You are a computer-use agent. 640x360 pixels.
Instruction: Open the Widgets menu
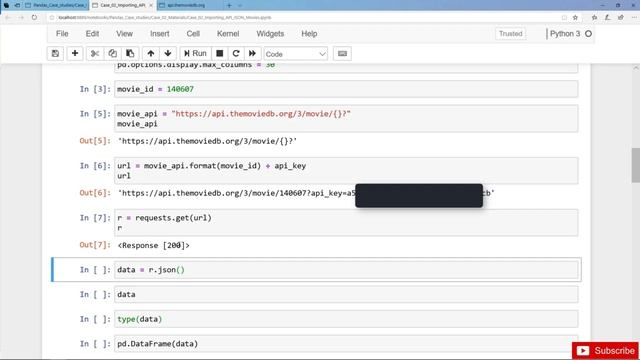(x=270, y=34)
